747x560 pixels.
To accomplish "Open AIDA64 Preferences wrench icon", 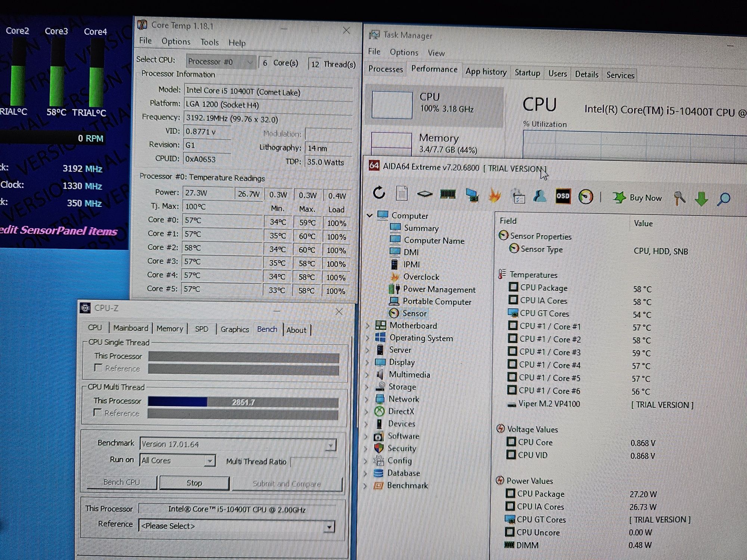I will point(679,198).
